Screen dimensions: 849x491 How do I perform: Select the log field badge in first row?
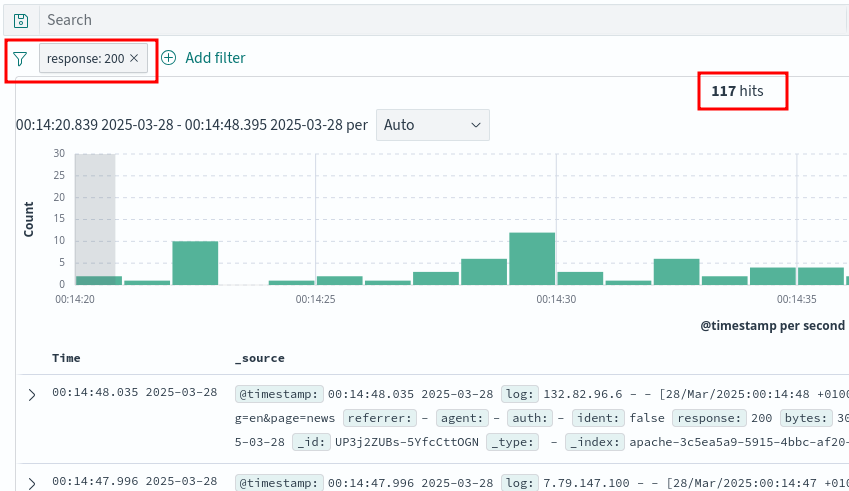pyautogui.click(x=519, y=393)
